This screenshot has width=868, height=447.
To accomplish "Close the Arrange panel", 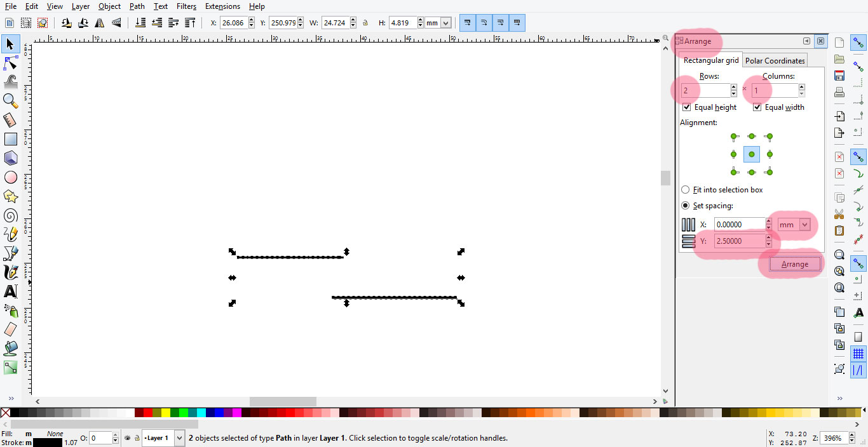I will [820, 41].
